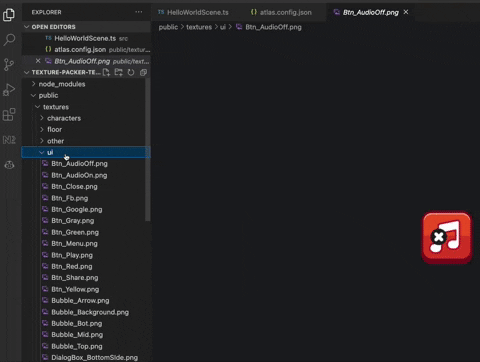480x362 pixels.
Task: Select the Btn_AudioOff.png tab
Action: point(371,12)
